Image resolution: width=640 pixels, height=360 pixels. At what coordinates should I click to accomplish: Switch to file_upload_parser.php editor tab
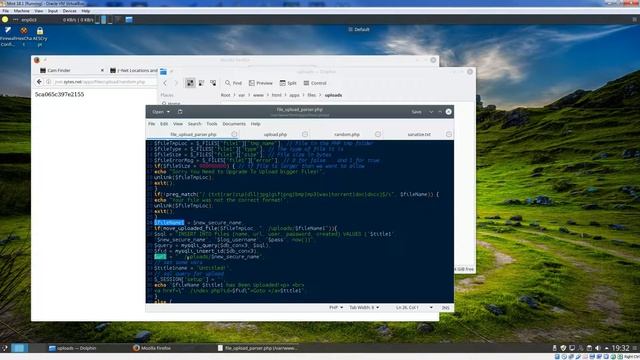point(193,134)
